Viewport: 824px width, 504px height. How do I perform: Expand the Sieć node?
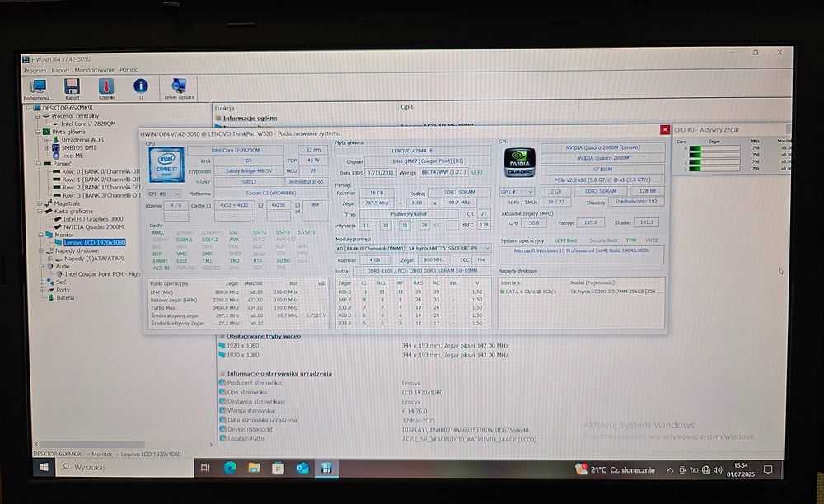coord(41,282)
